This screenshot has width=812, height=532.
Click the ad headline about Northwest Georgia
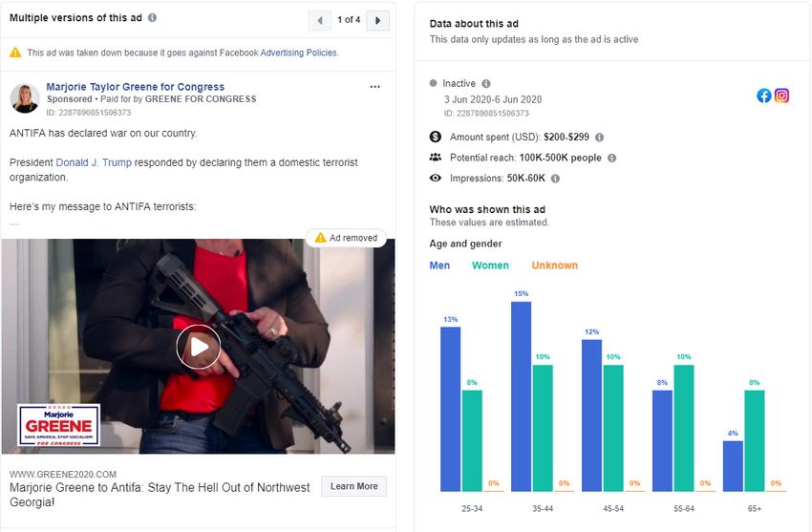click(x=160, y=495)
